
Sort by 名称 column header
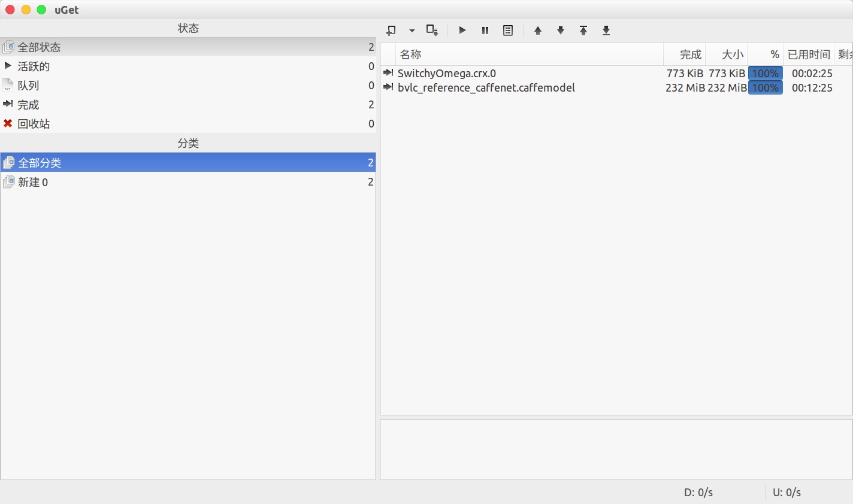530,54
